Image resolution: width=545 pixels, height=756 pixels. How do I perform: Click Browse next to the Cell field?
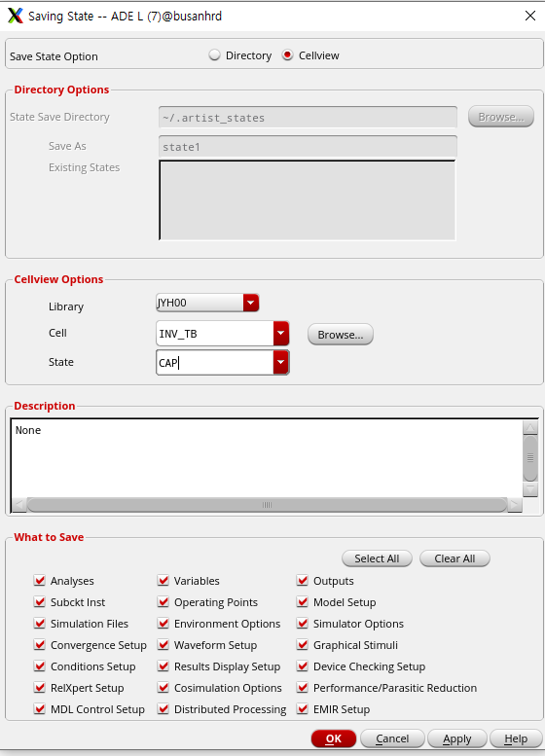click(x=341, y=335)
